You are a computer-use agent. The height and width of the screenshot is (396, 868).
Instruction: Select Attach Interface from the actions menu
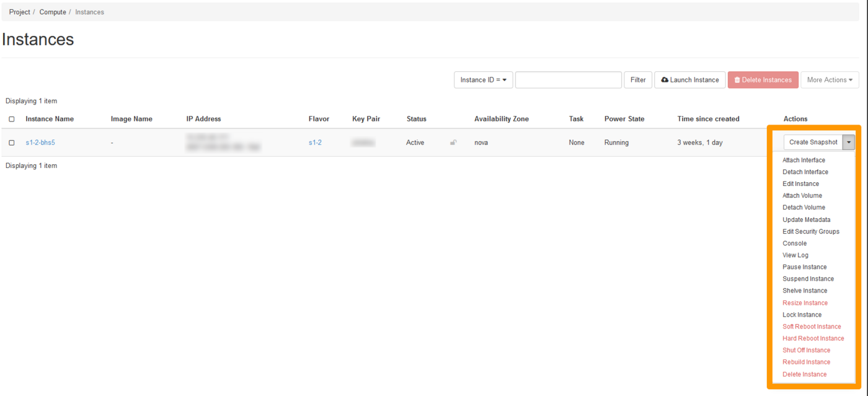804,161
